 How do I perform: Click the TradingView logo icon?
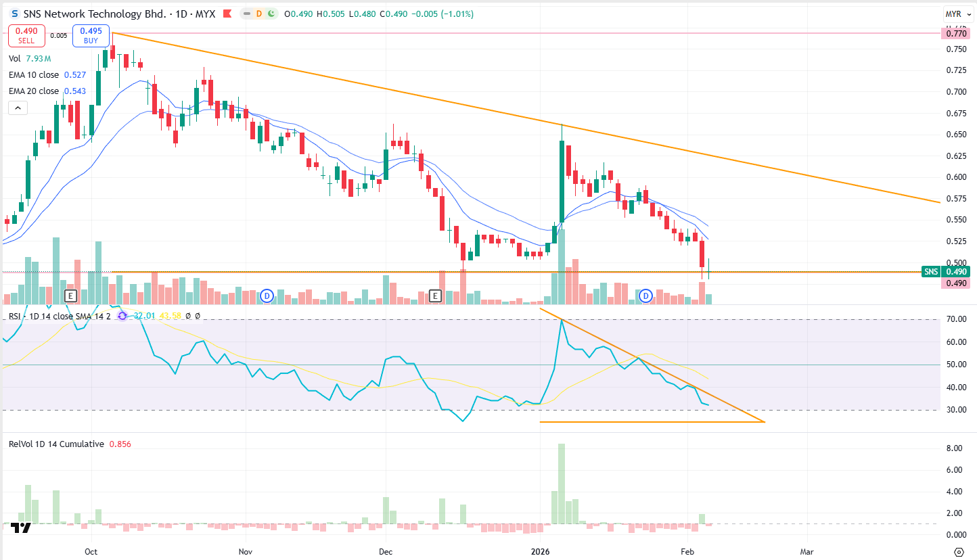click(22, 529)
